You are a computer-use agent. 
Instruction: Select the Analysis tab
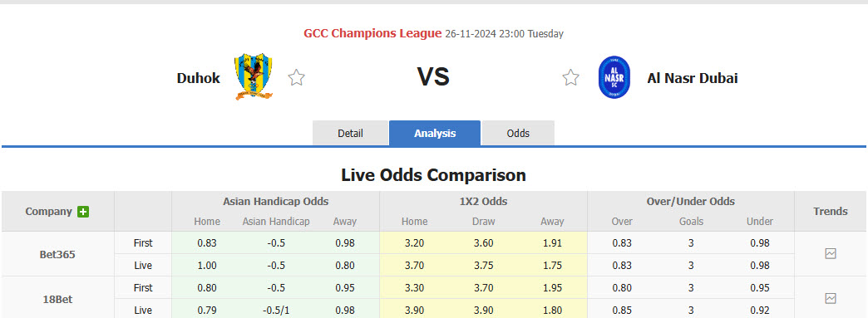435,134
